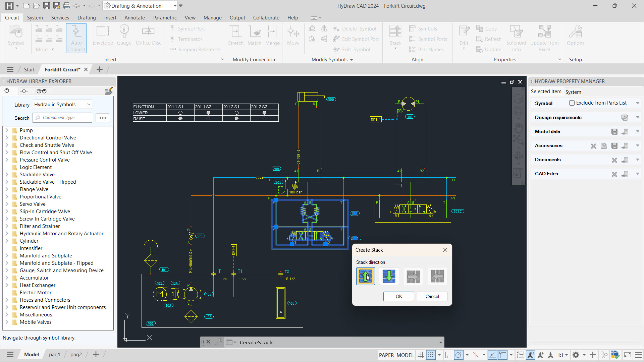The width and height of the screenshot is (644, 362).
Task: Activate the Auto Connect tool
Action: click(x=76, y=38)
